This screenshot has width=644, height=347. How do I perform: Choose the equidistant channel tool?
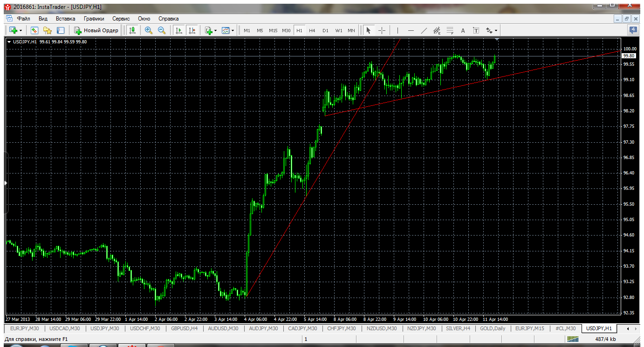coord(437,30)
